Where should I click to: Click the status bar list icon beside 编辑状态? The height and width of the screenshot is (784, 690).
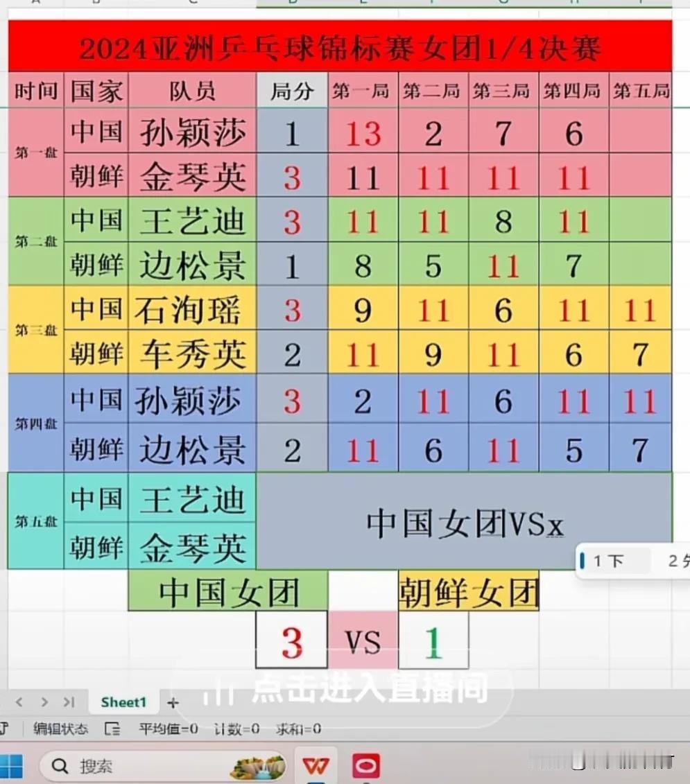tap(112, 729)
